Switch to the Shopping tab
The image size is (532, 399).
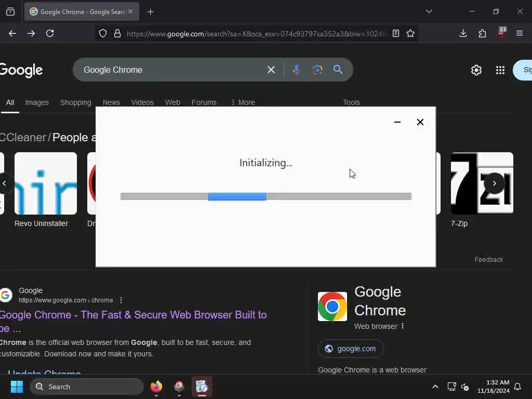76,102
